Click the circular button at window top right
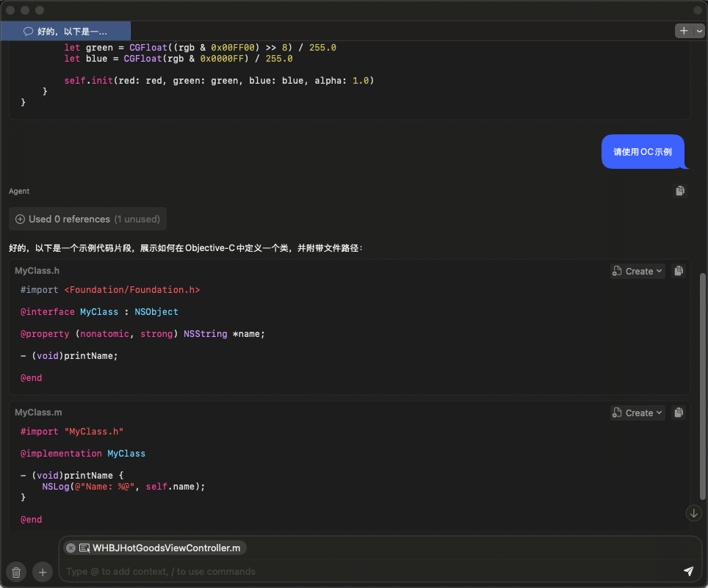 698,10
